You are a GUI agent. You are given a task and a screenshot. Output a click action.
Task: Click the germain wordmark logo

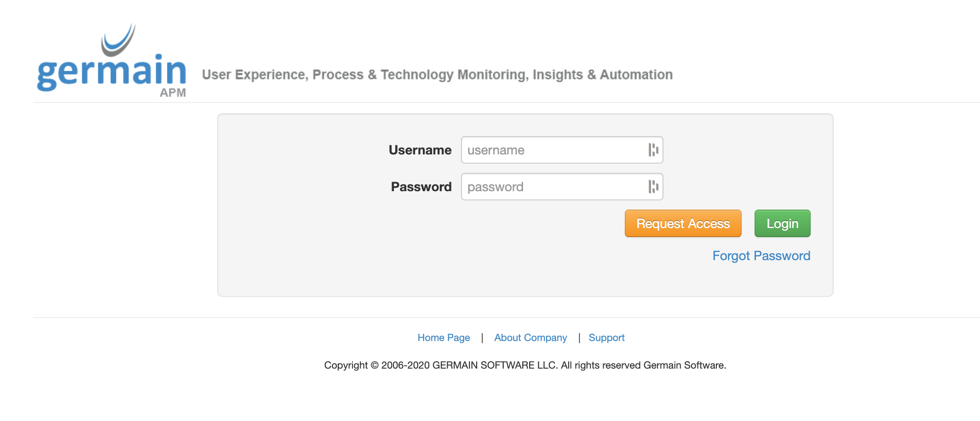pyautogui.click(x=111, y=71)
